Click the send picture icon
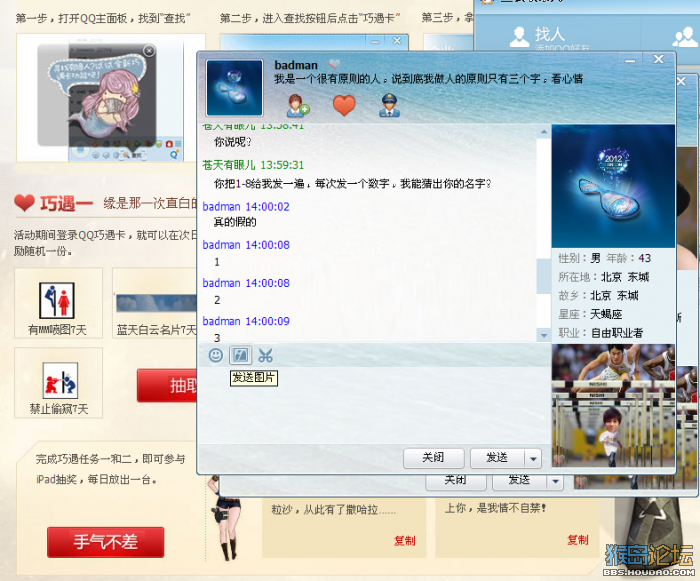This screenshot has height=581, width=700. tap(240, 355)
